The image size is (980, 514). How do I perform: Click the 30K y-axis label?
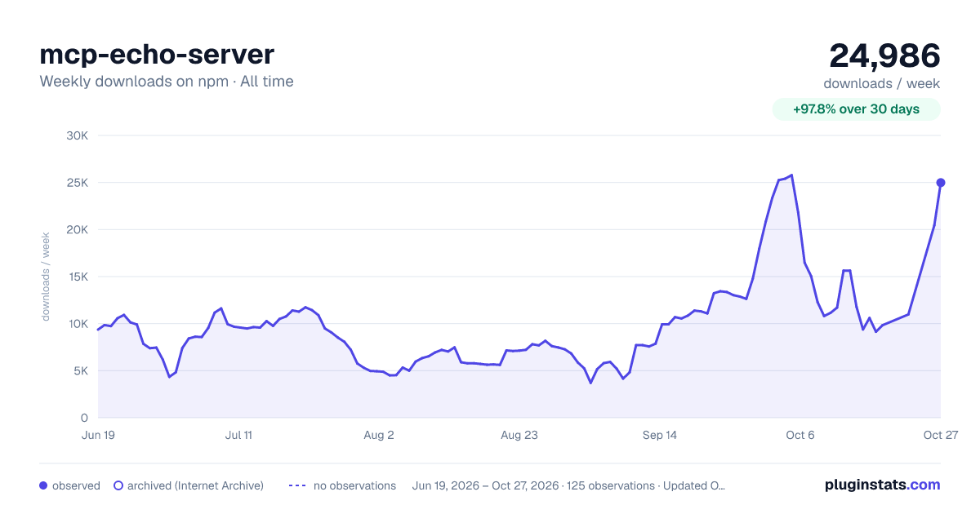pyautogui.click(x=77, y=135)
